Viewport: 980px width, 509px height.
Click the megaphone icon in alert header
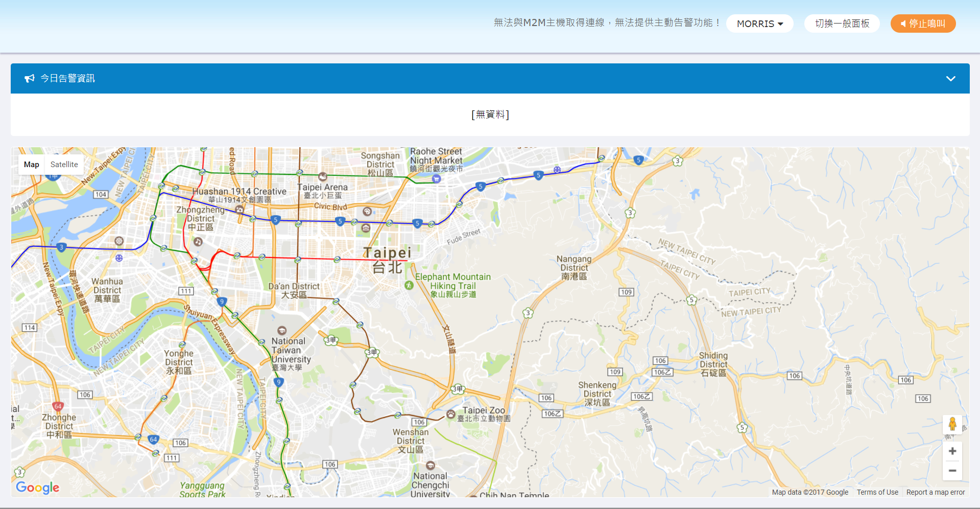coord(30,78)
